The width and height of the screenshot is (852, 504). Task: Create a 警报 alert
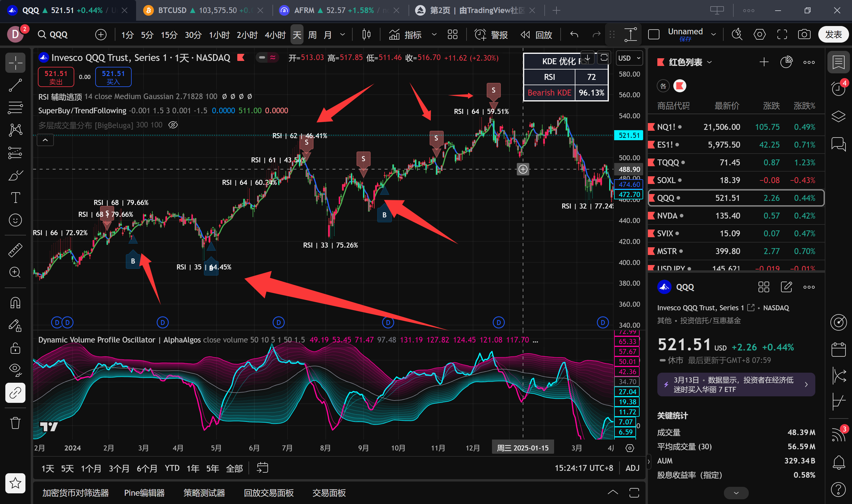pyautogui.click(x=491, y=35)
